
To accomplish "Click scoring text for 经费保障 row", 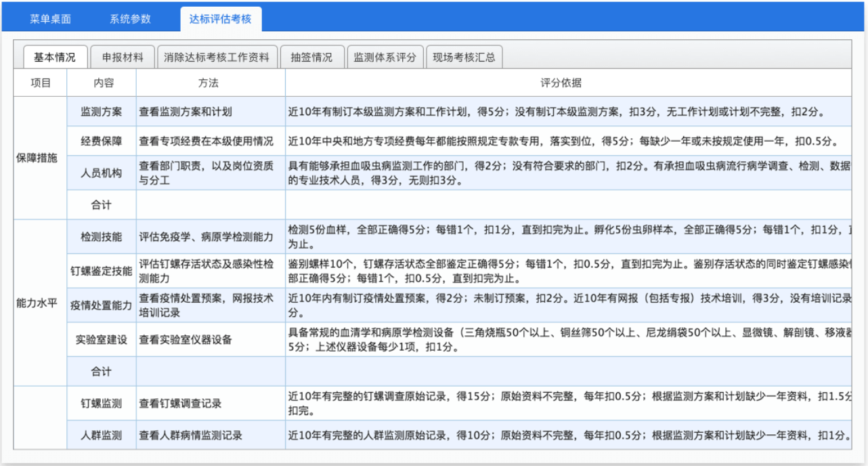I will pyautogui.click(x=569, y=141).
